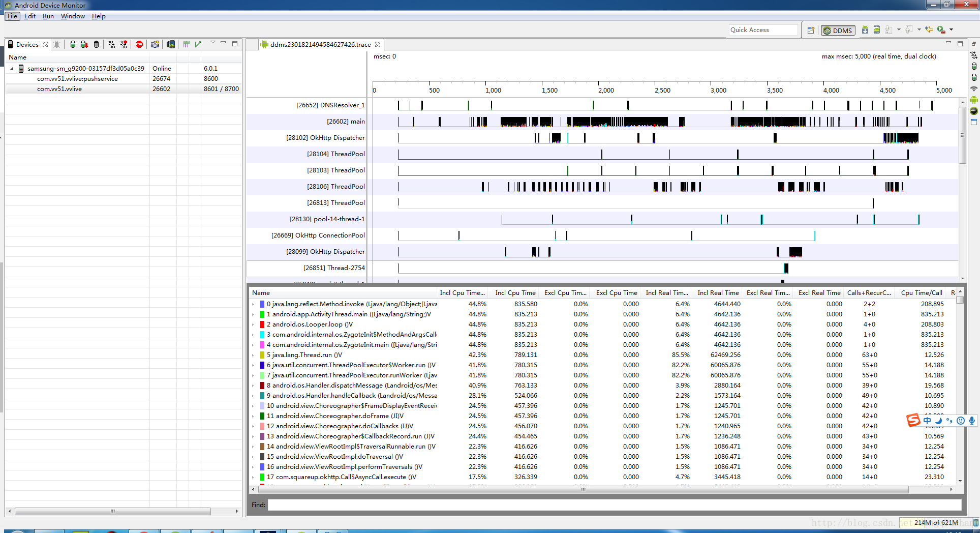Click the Update Threads icon in Devices toolbar
This screenshot has height=533, width=980.
click(x=111, y=44)
